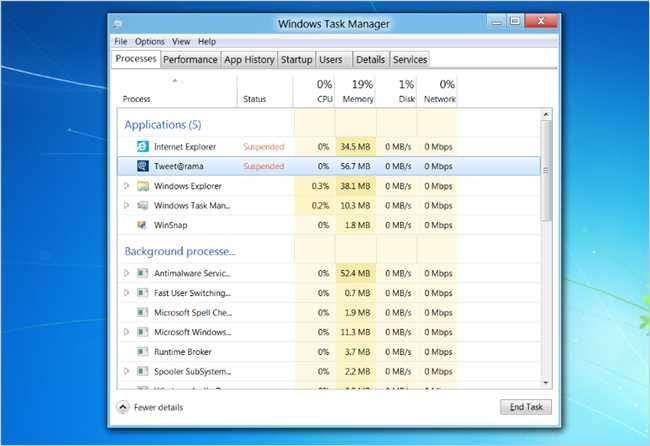This screenshot has width=650, height=446.
Task: Click the Spooler SubSystem process icon
Action: pos(142,371)
